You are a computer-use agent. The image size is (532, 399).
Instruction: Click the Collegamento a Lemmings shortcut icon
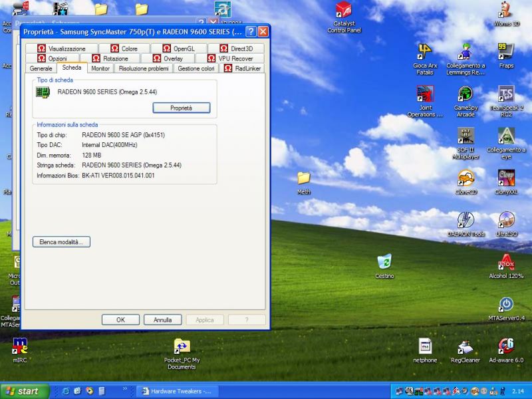(x=465, y=59)
